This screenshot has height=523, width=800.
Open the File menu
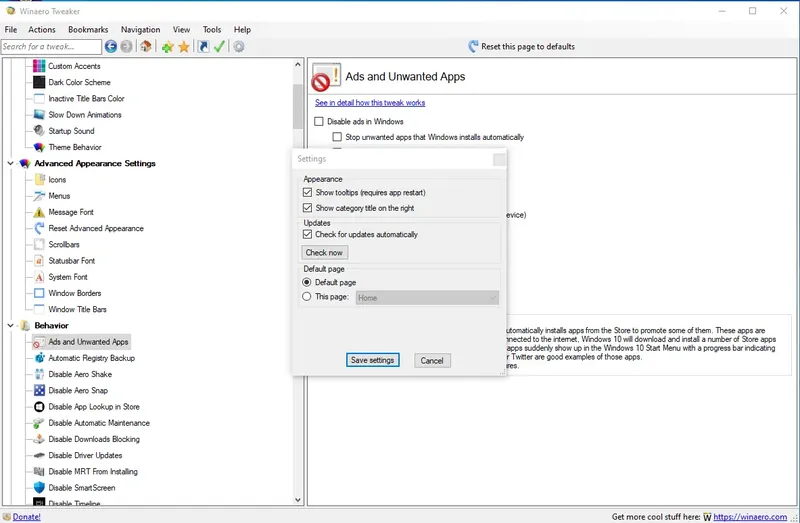[x=11, y=30]
